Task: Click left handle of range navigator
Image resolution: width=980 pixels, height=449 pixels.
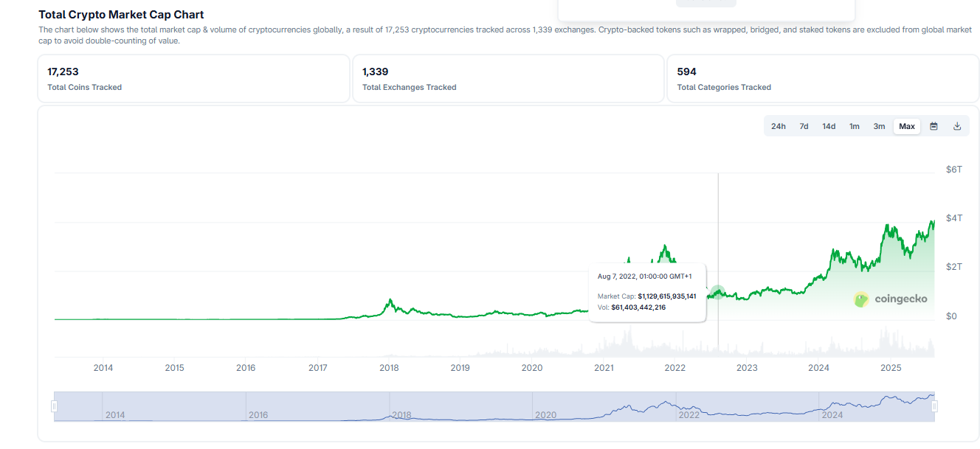Action: [x=54, y=406]
